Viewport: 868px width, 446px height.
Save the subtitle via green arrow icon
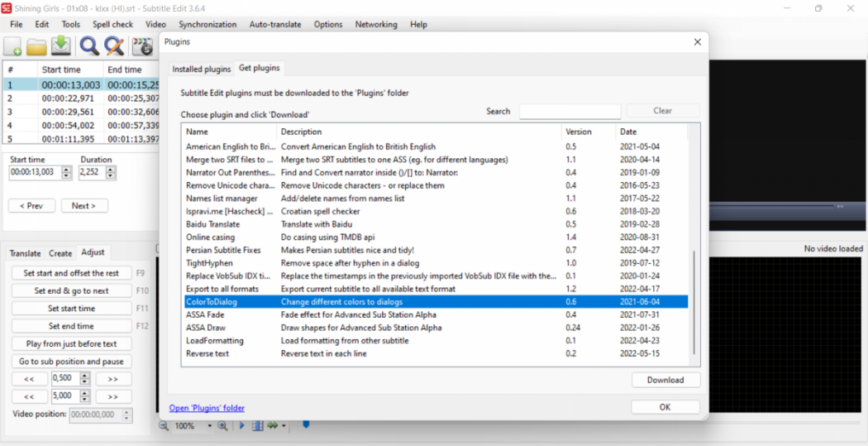click(x=61, y=46)
